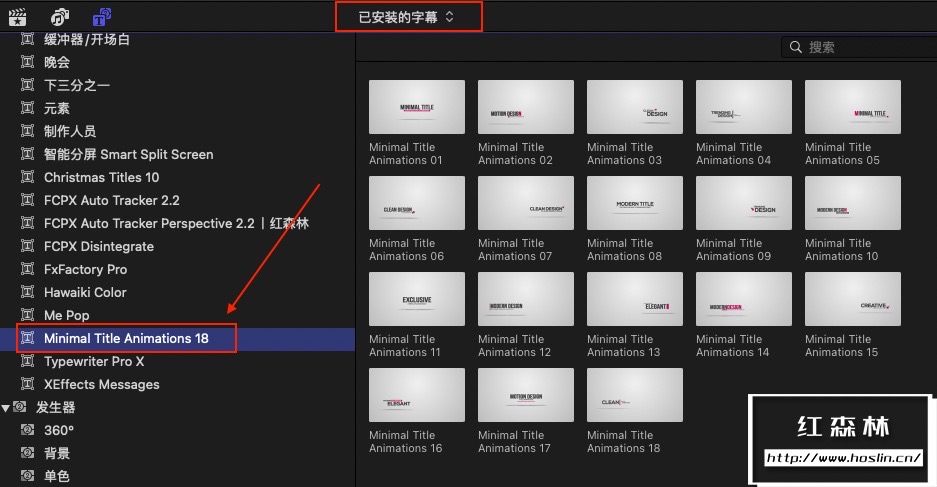Viewport: 937px width, 487px height.
Task: Open the 已安装的字幕 dropdown
Action: (x=406, y=17)
